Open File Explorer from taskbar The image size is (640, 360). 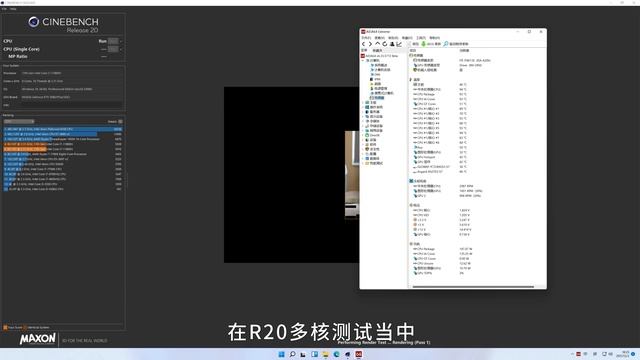pyautogui.click(x=325, y=354)
